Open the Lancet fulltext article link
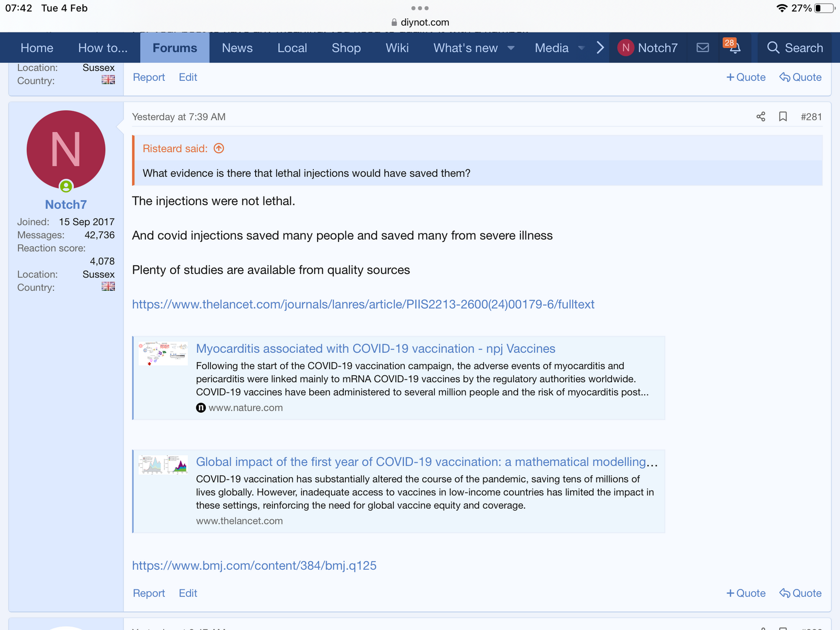The image size is (840, 630). 363,304
